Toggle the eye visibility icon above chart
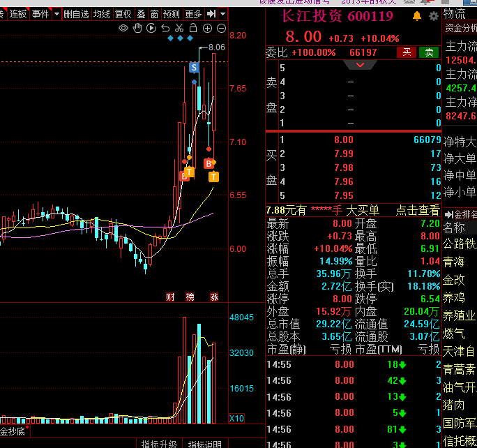477x448 pixels. click(123, 29)
